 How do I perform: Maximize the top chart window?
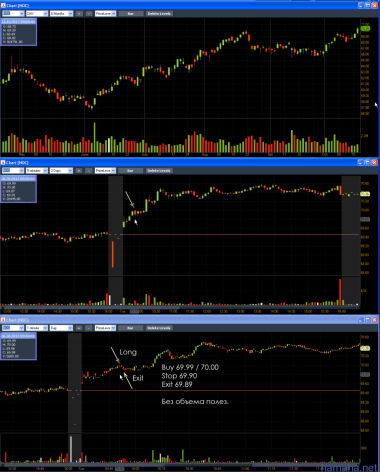pos(368,5)
